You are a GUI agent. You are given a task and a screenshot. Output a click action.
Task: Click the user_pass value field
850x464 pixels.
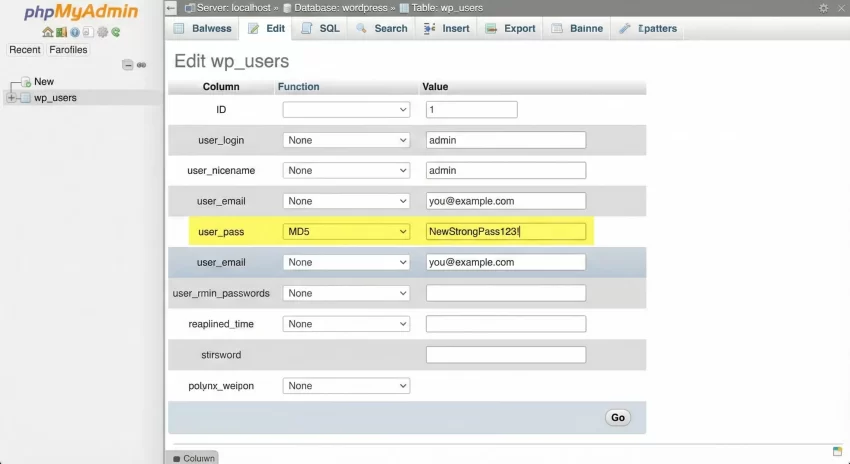(x=506, y=231)
